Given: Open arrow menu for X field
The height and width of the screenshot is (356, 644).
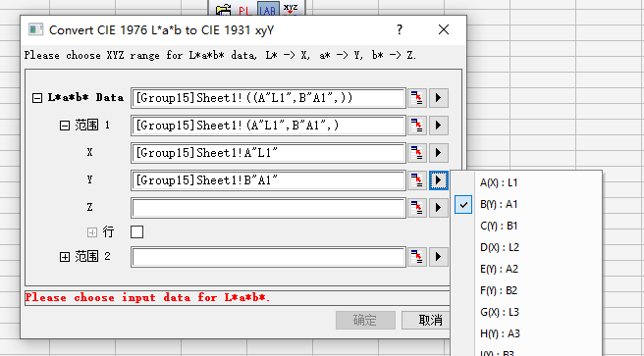Looking at the screenshot, I should [439, 153].
